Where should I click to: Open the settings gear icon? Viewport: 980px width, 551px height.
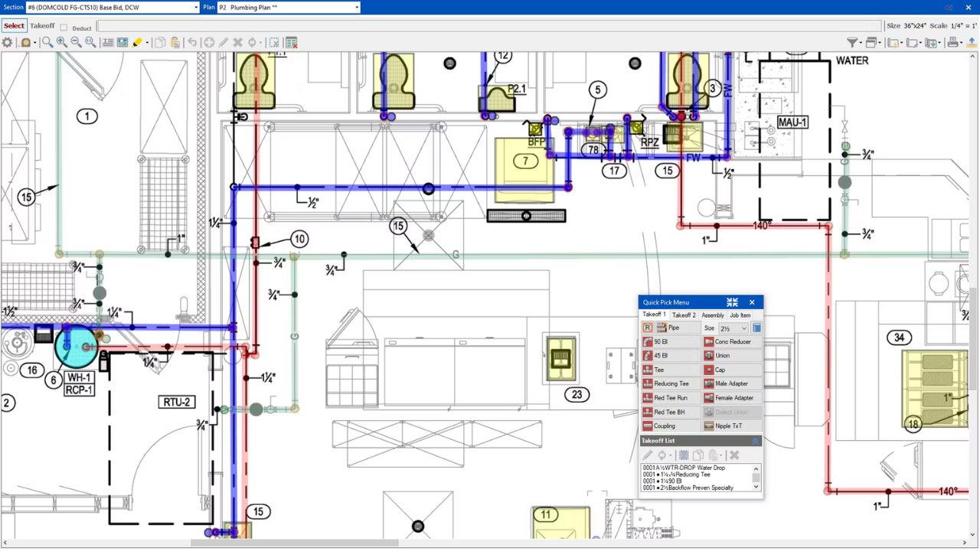pyautogui.click(x=8, y=42)
